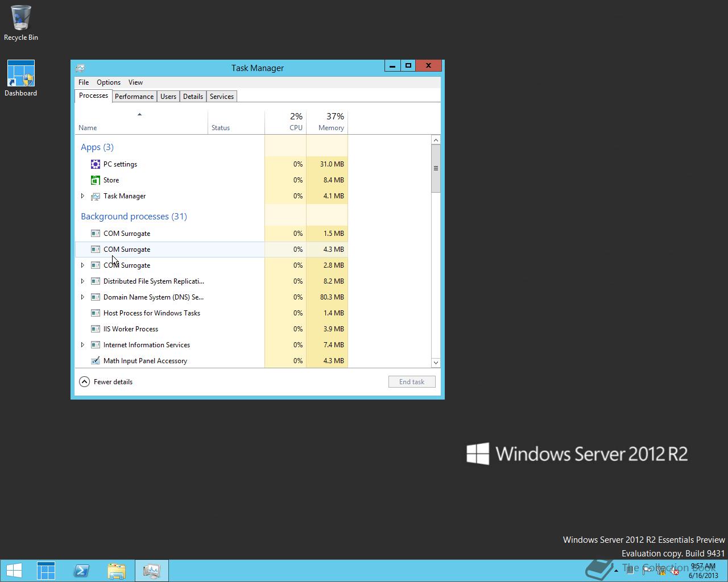Screen dimensions: 728x582
Task: Switch to the Users tab
Action: point(168,97)
